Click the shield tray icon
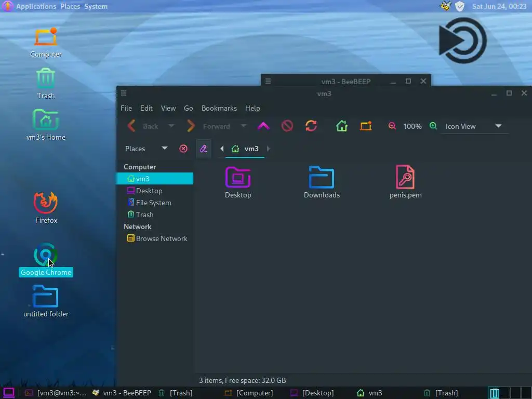The width and height of the screenshot is (532, 399). point(460,6)
